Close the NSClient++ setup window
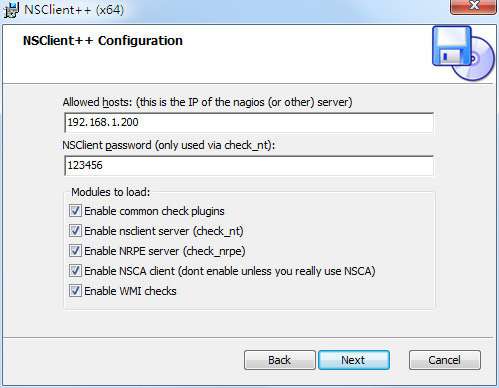 point(473,6)
